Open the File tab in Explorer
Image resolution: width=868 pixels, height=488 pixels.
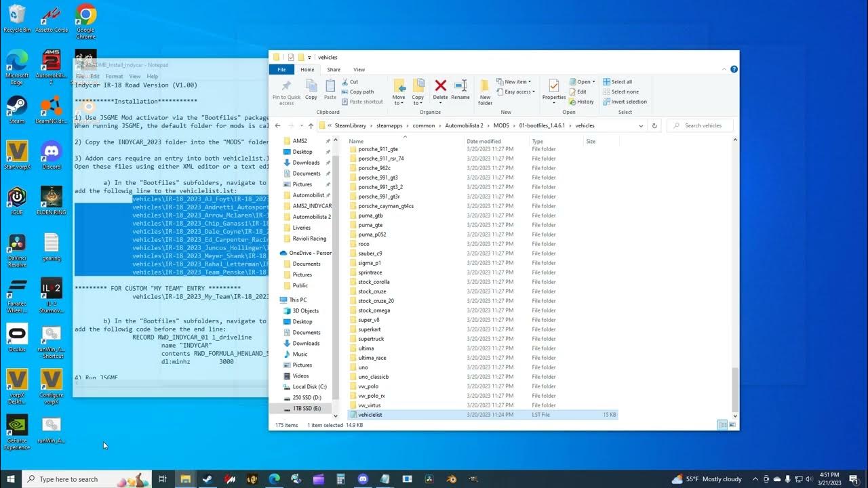[x=281, y=69]
